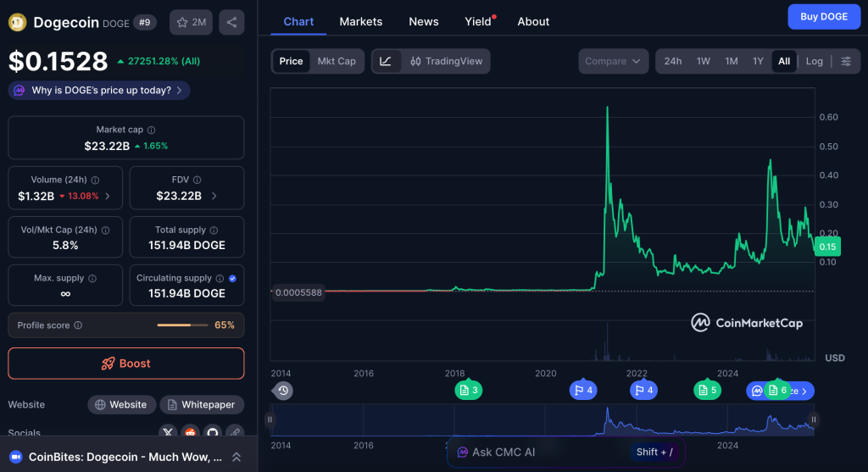
Task: Click the Buy DOGE button
Action: point(824,17)
